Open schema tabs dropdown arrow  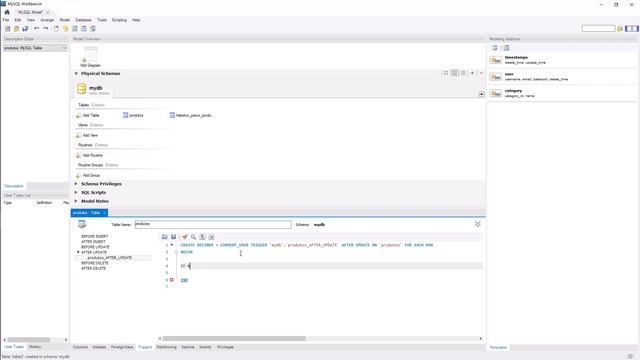pos(482,94)
